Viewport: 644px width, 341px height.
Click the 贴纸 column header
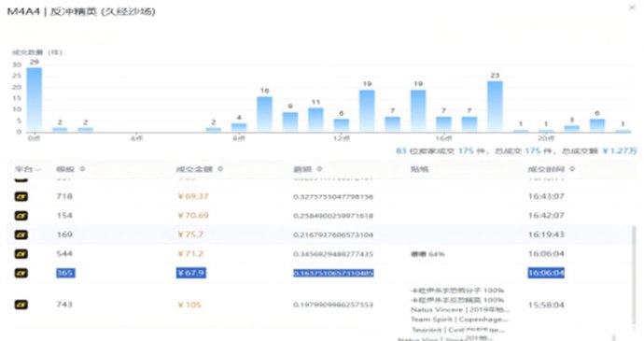pyautogui.click(x=419, y=169)
